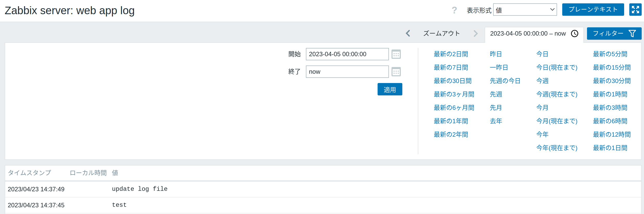The width and height of the screenshot is (644, 214).
Task: Click page title 'Zabbix server: web app log'
Action: click(70, 11)
